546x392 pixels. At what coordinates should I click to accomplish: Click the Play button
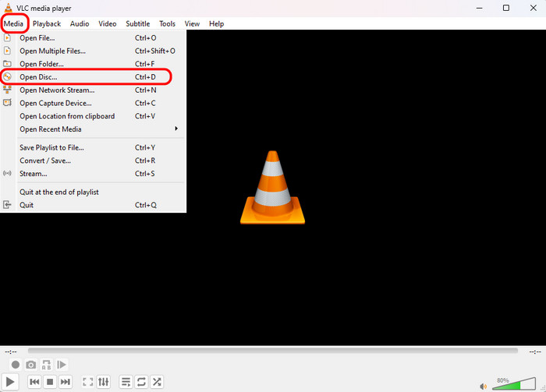pos(10,382)
